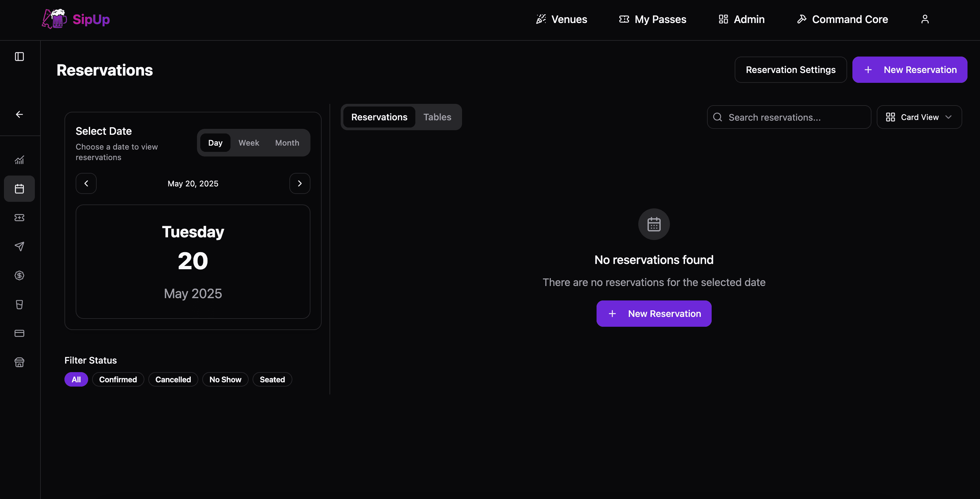Screen dimensions: 980x499
Task: Open the analytics chart sidebar icon
Action: click(19, 160)
